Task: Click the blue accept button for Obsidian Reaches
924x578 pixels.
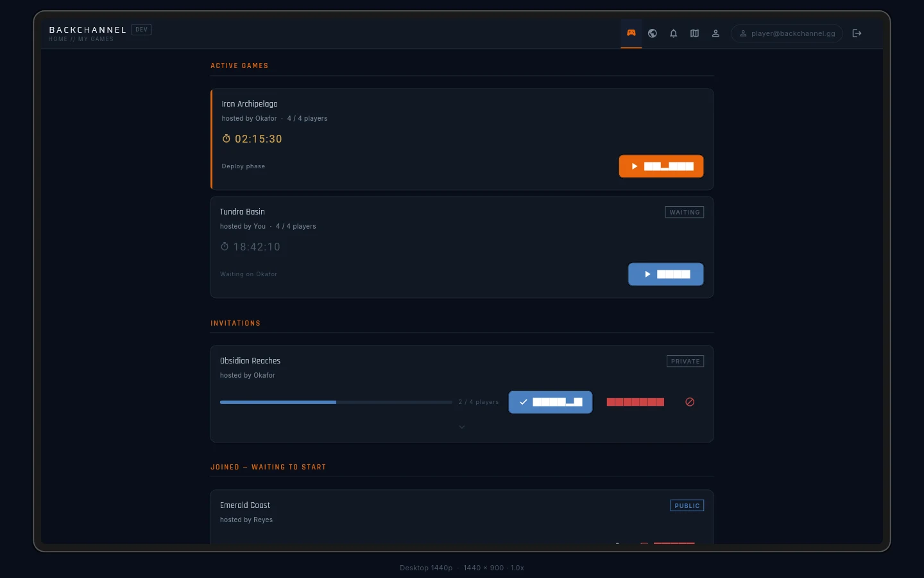Action: (x=551, y=402)
